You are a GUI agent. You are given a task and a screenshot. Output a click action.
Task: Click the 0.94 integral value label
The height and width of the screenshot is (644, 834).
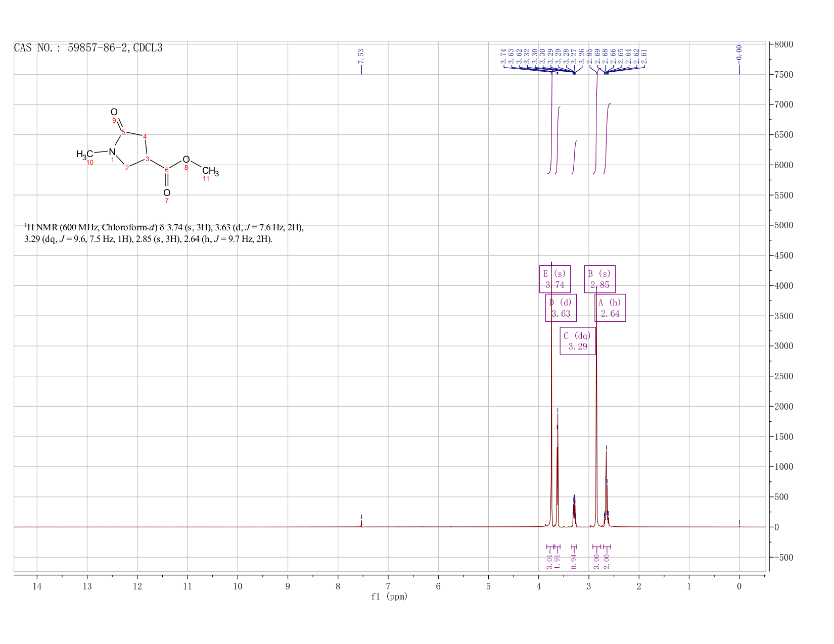[574, 561]
